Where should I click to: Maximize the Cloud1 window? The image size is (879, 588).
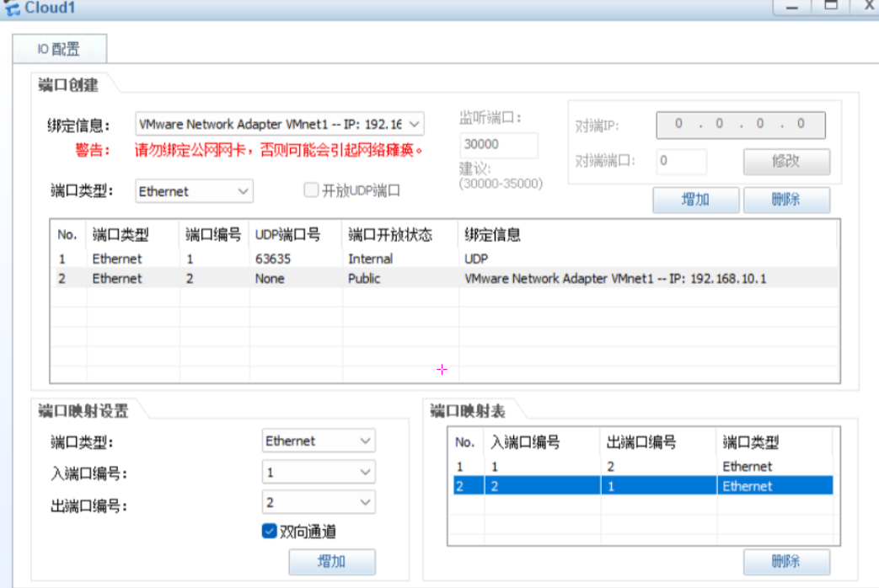coord(831,7)
